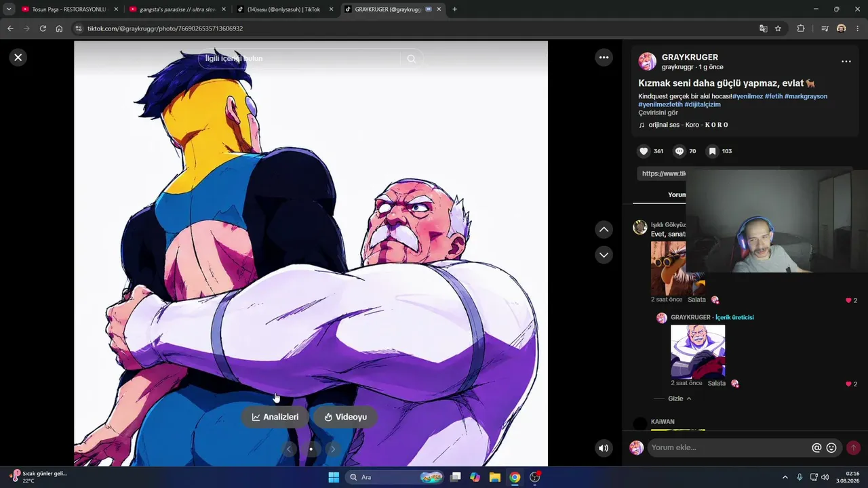Like the post with the heart icon

tap(644, 151)
